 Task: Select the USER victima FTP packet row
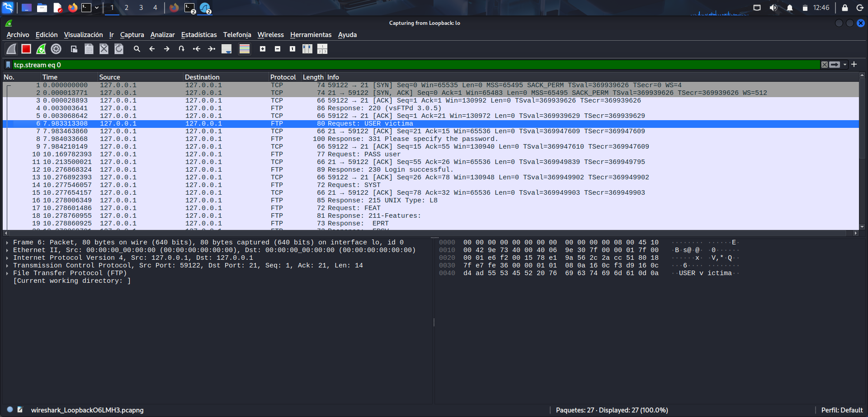[x=362, y=123]
